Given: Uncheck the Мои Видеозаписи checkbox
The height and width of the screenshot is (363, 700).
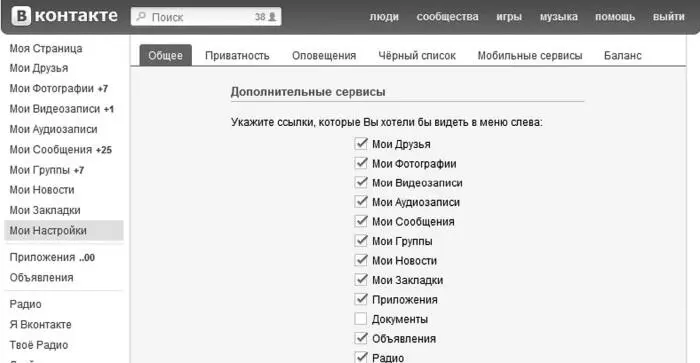Looking at the screenshot, I should [x=361, y=183].
